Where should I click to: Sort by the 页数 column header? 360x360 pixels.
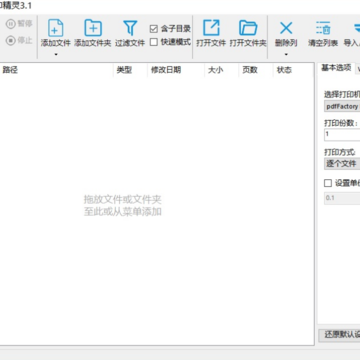click(256, 70)
